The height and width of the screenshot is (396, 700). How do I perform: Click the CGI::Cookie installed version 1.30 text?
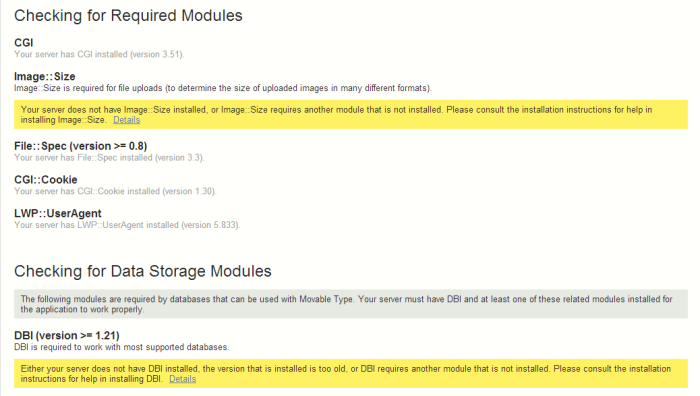tap(115, 191)
